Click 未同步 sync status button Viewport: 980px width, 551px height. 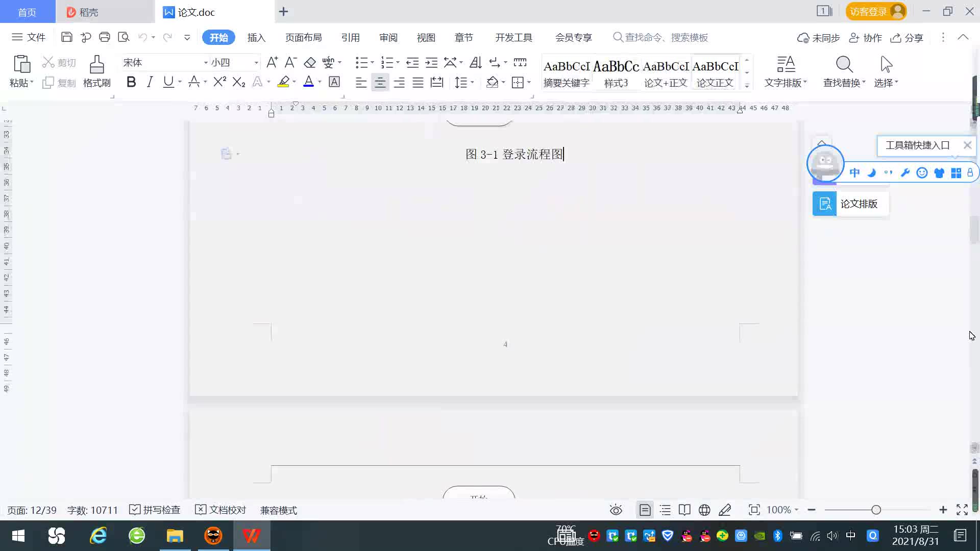(818, 38)
